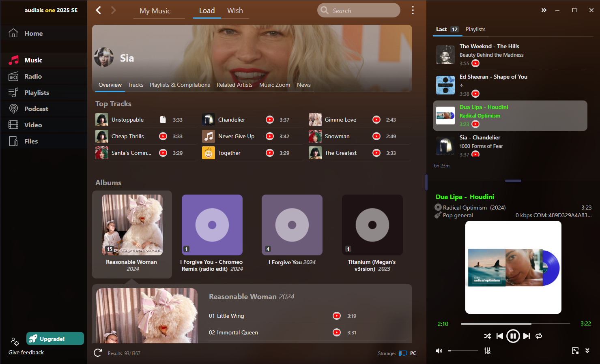This screenshot has height=364, width=600.
Task: Open the Music section in sidebar
Action: click(43, 60)
